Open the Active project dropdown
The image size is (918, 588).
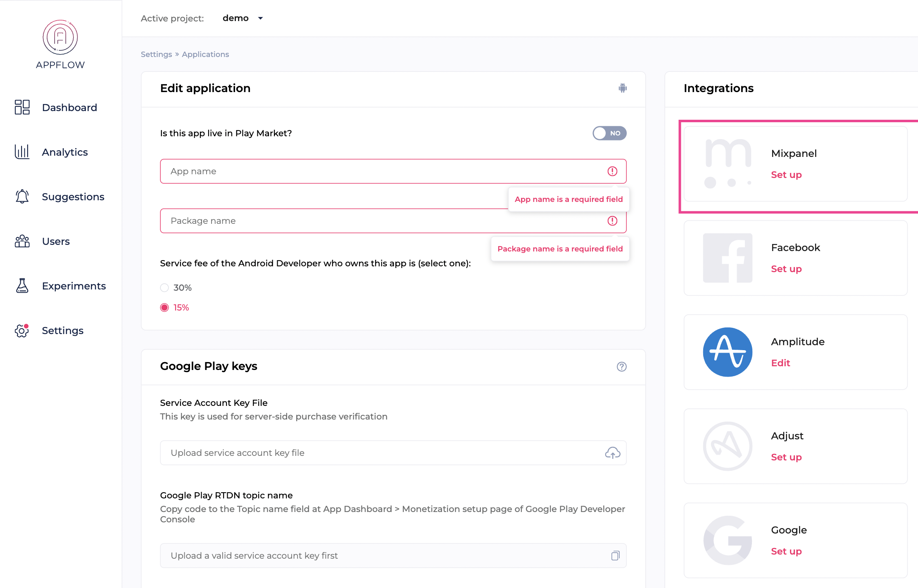point(243,18)
